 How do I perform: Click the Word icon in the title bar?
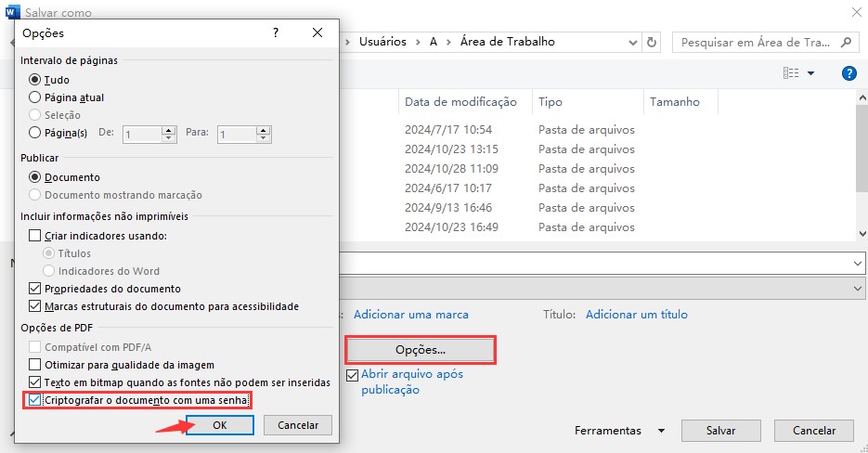[x=13, y=12]
